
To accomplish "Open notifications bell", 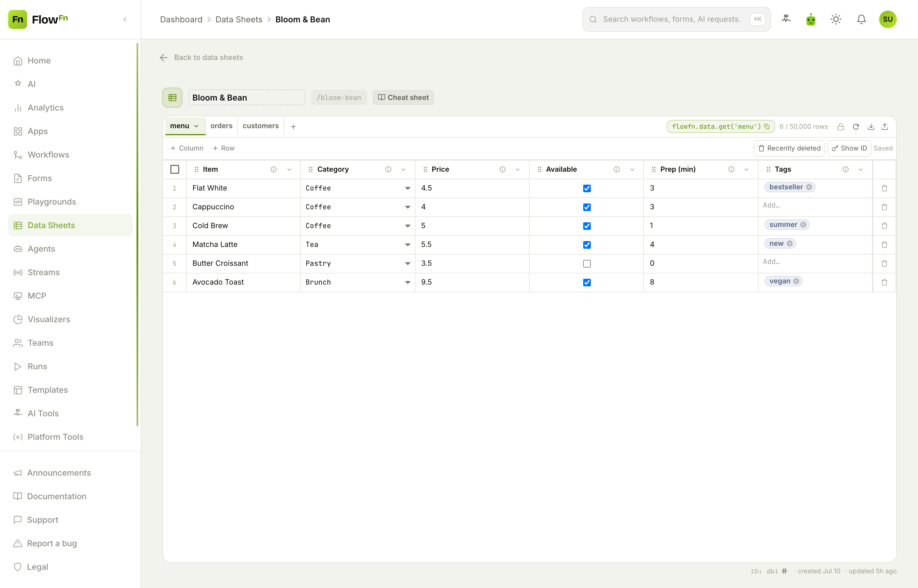I will (862, 19).
